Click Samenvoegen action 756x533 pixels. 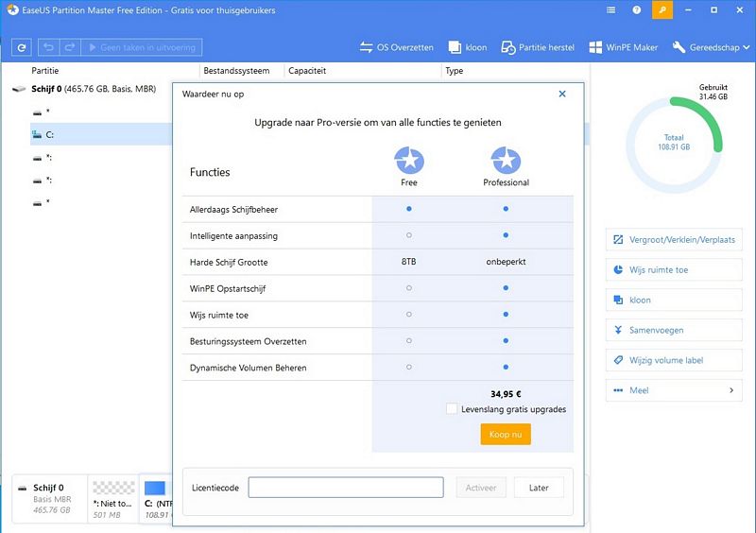(x=674, y=330)
